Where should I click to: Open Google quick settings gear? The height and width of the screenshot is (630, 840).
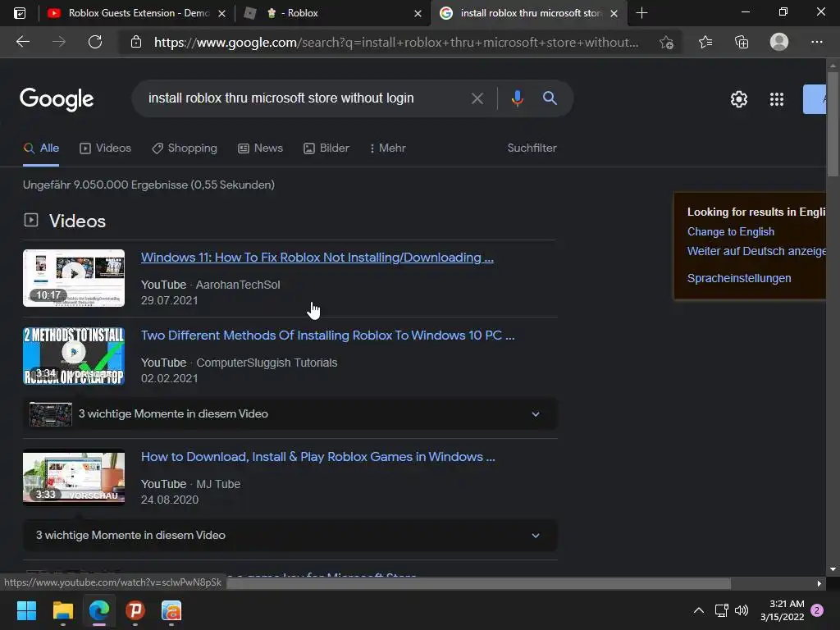pos(739,99)
